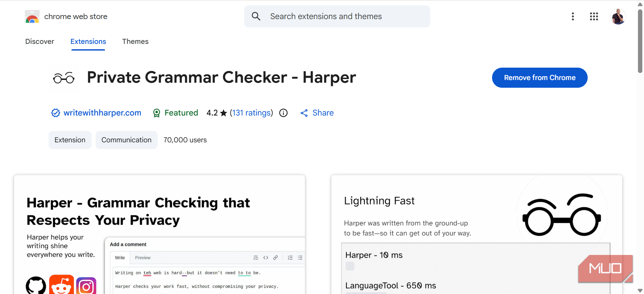Open the writewithharper.com link
The image size is (644, 294).
(x=102, y=113)
